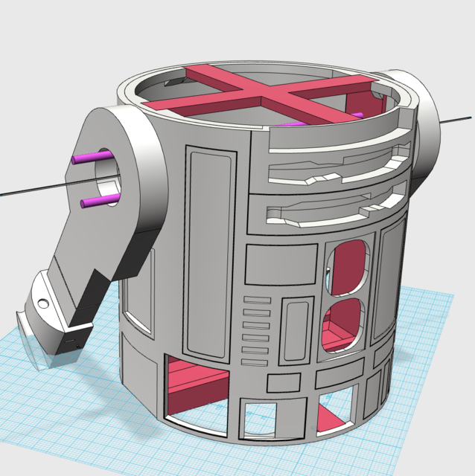The width and height of the screenshot is (475, 476).
Task: Select the lower oval cutout on body
Action: 343,326
